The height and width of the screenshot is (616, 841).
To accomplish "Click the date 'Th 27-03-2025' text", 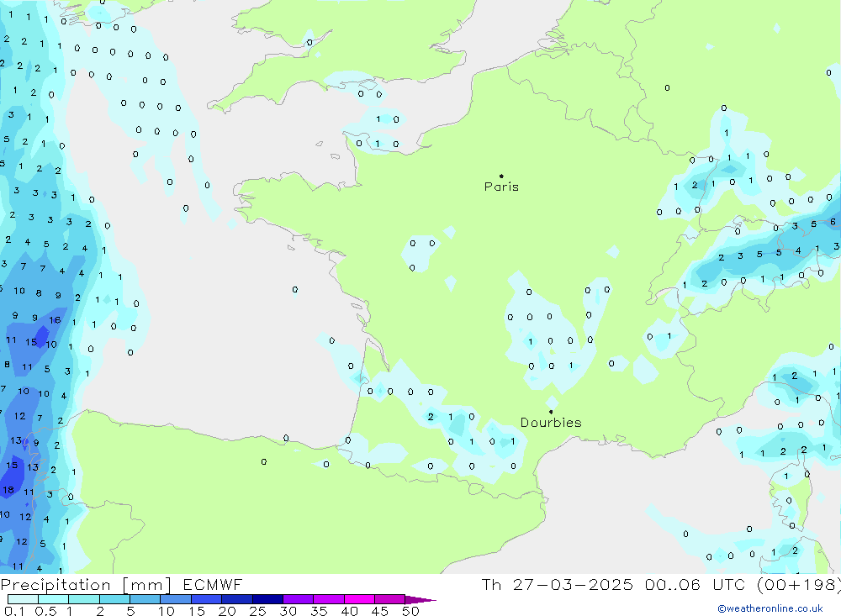I will click(557, 585).
